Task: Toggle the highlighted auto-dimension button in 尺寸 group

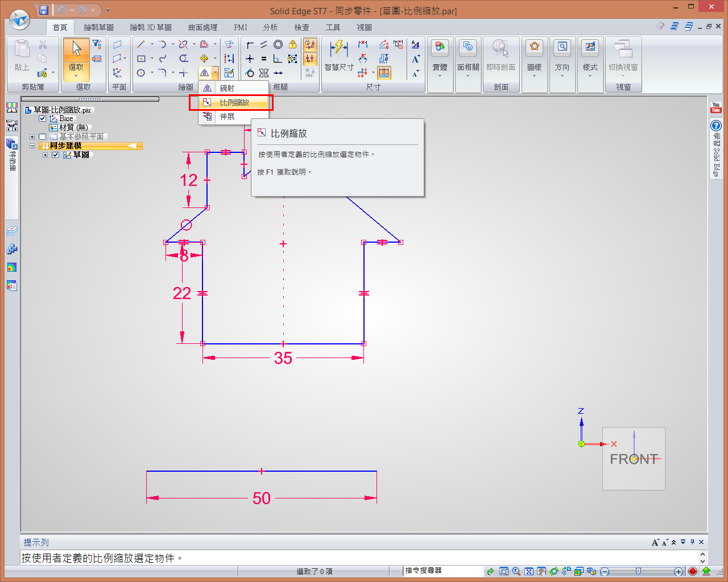Action: point(384,73)
